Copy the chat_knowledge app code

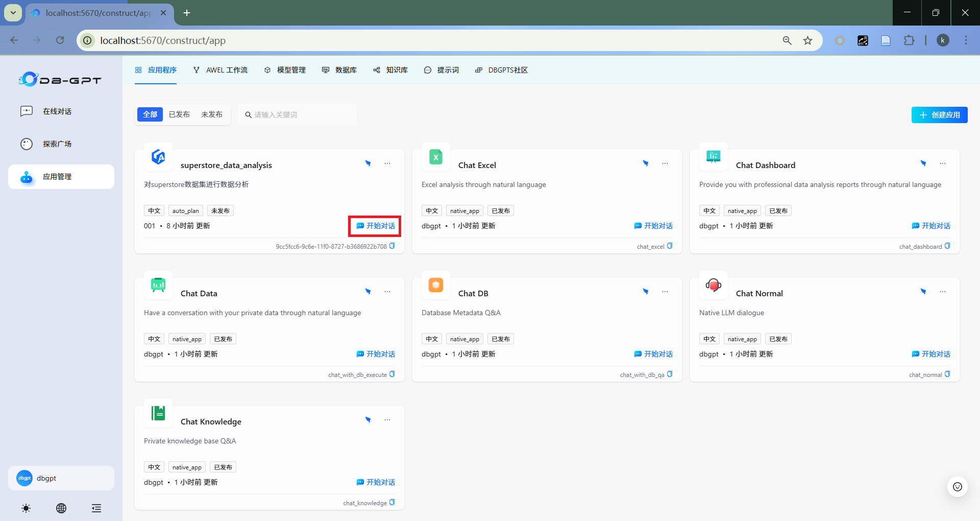[x=392, y=503]
